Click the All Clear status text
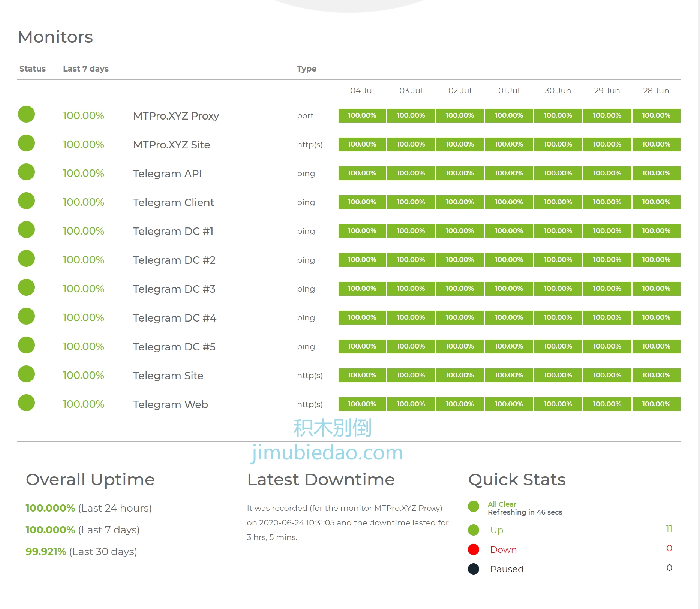The image size is (700, 609). (502, 504)
